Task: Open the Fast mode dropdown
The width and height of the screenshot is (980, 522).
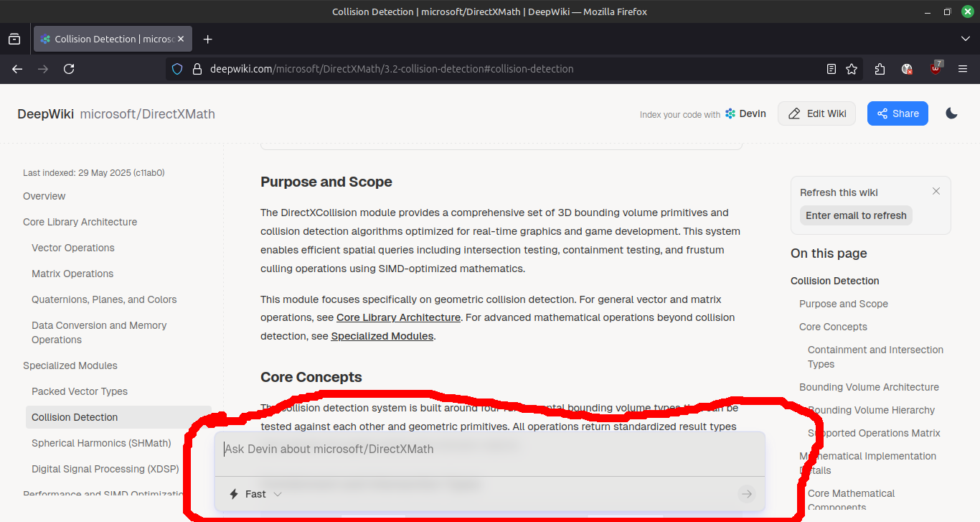Action: [255, 494]
